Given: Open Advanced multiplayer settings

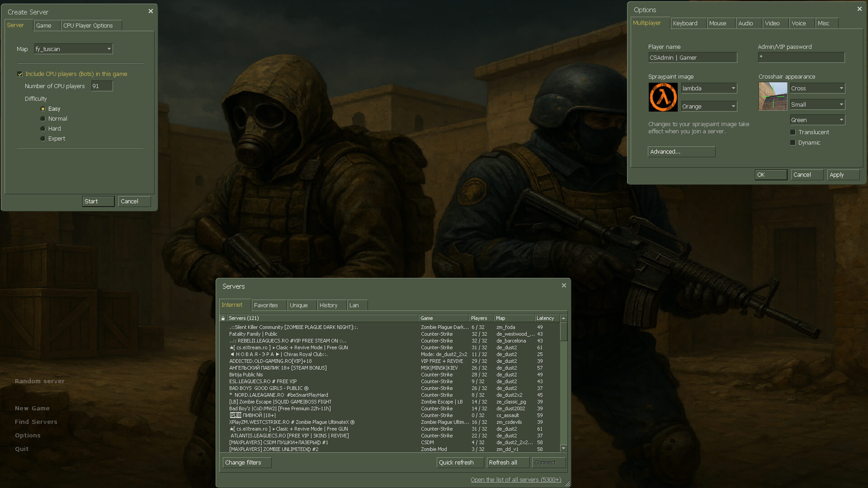Looking at the screenshot, I should 681,152.
